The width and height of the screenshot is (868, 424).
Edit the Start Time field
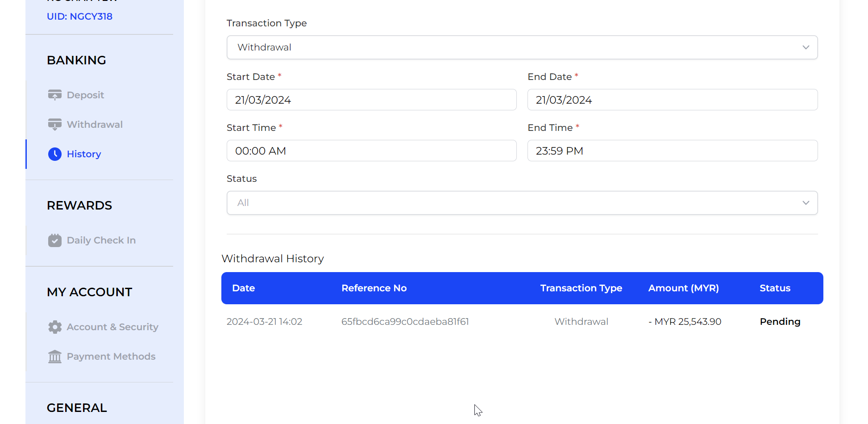[371, 151]
